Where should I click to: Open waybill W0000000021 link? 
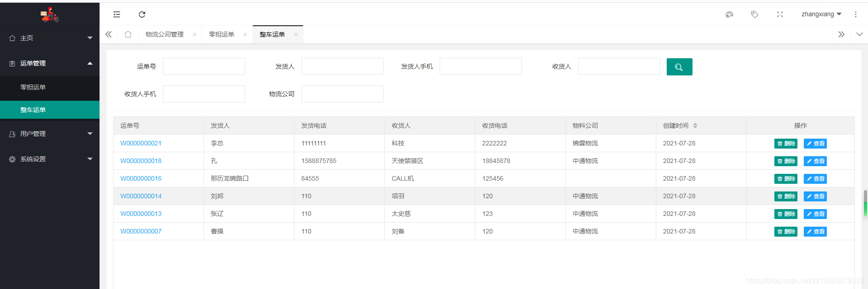[x=141, y=143]
